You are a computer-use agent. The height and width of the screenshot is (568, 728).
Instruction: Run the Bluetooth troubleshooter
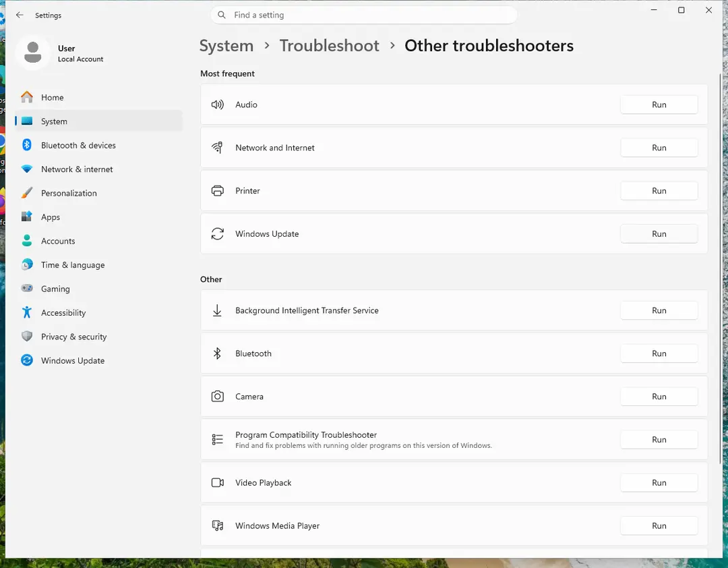point(659,353)
